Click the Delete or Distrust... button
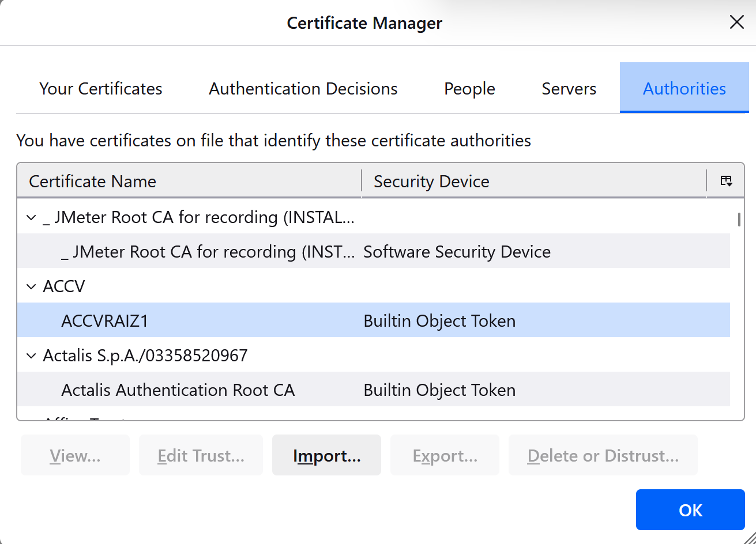 pyautogui.click(x=603, y=455)
